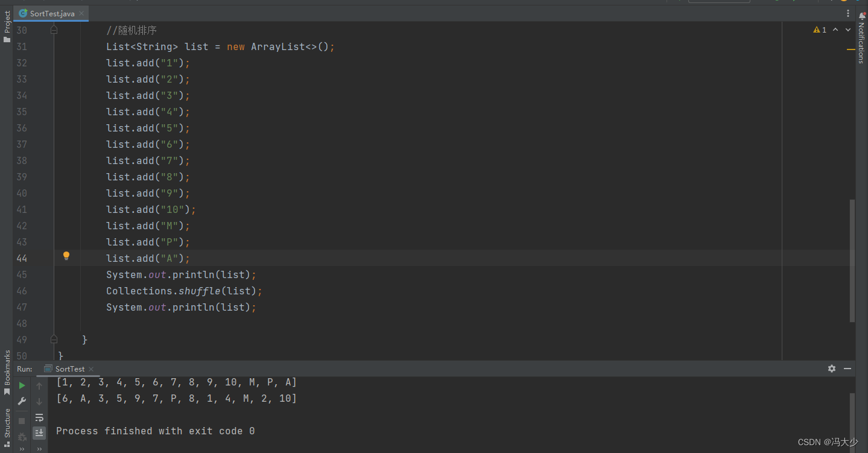The width and height of the screenshot is (868, 453).
Task: Click the editor vertical scrollbar
Action: click(x=852, y=261)
